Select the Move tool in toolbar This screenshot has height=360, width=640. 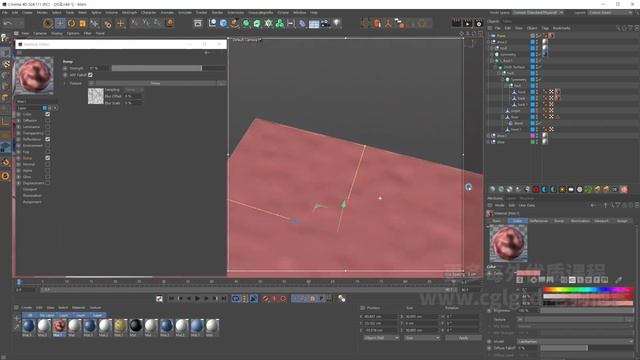coord(60,23)
